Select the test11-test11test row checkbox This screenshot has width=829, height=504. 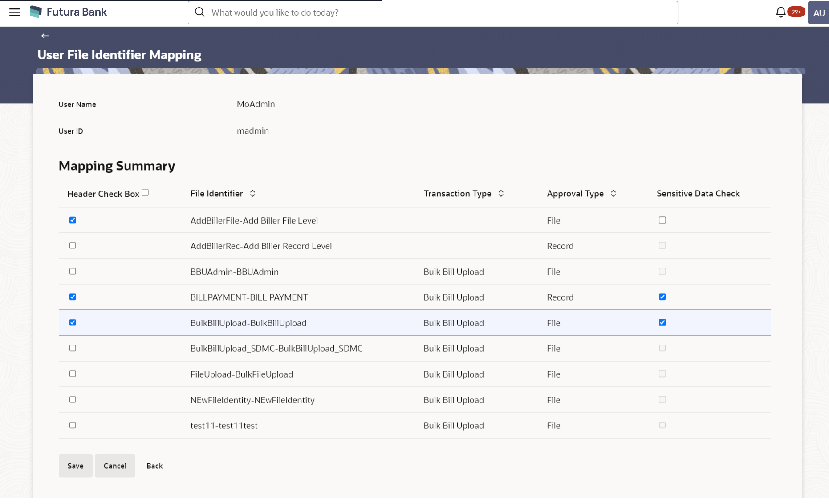pyautogui.click(x=73, y=425)
